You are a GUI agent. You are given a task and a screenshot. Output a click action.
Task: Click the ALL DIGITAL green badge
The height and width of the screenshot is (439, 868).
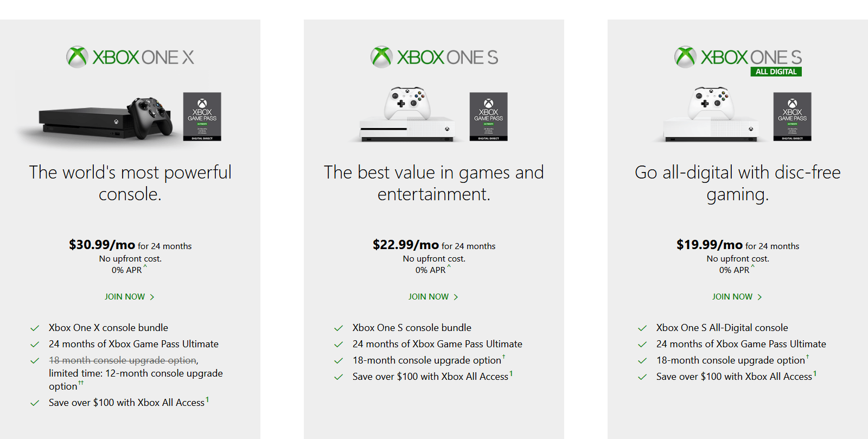click(x=776, y=72)
